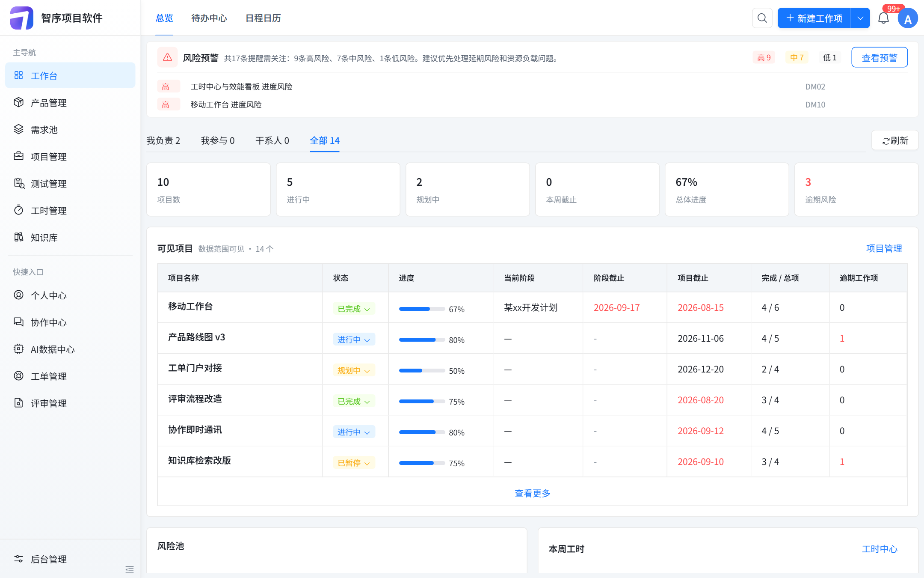Click the 需求池 layers icon
This screenshot has height=578, width=924.
18,129
